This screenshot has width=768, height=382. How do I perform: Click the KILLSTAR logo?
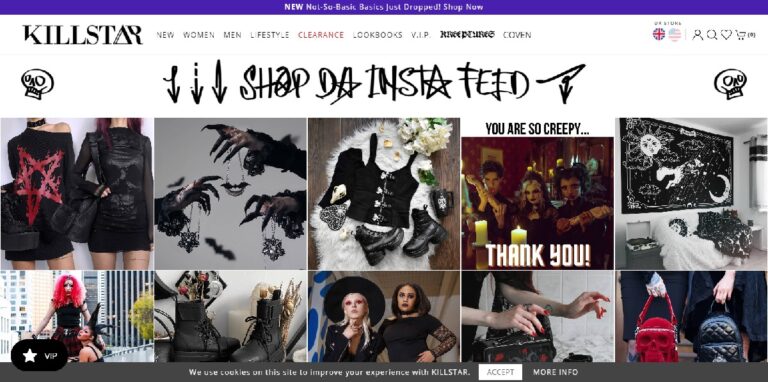(x=82, y=35)
